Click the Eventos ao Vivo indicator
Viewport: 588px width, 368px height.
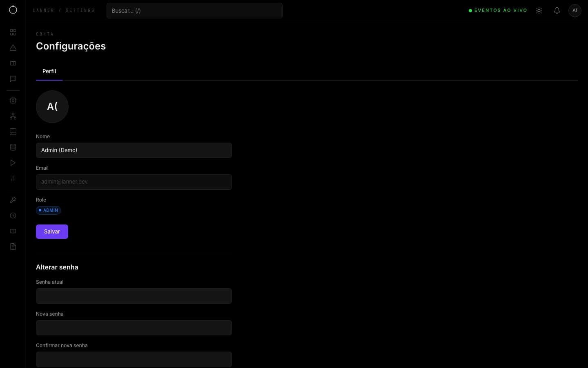tap(498, 11)
